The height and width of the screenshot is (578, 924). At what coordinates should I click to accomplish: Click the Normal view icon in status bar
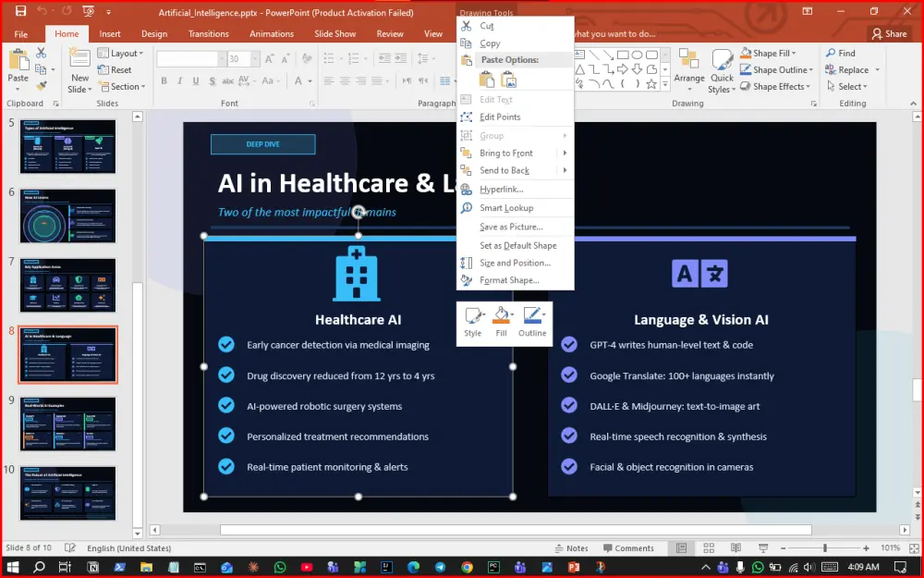click(x=681, y=547)
